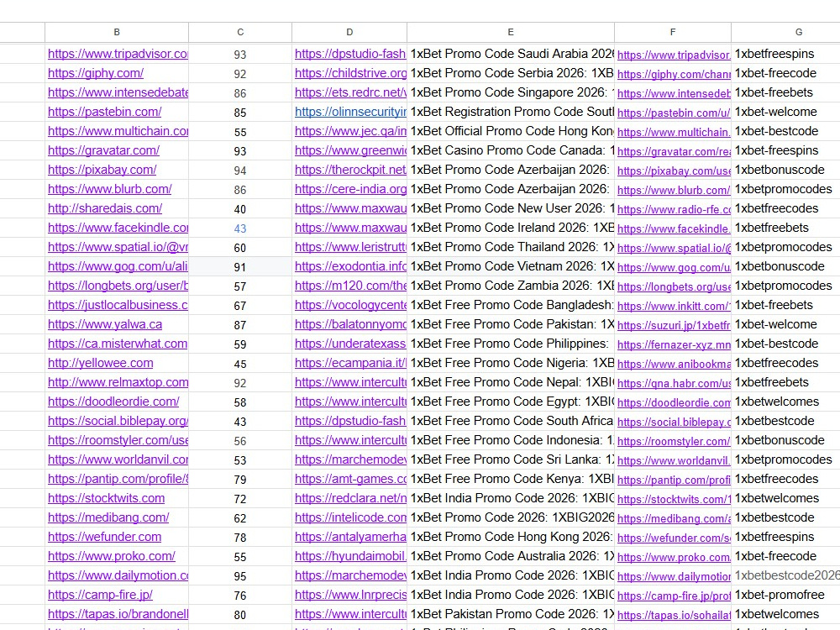This screenshot has width=840, height=630.
Task: Open the camp-fire.jp link in column B
Action: (100, 594)
